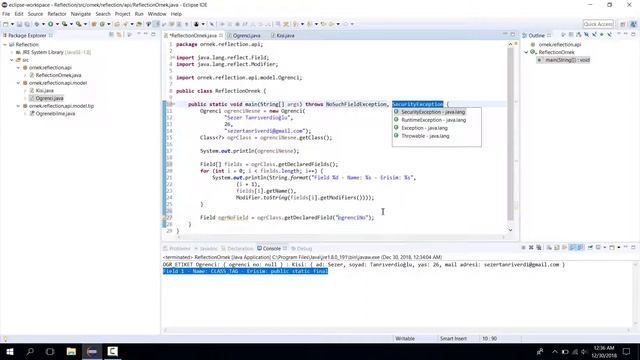The width and height of the screenshot is (640, 360).
Task: Toggle Mark Occurrences toolbar button
Action: click(x=156, y=24)
